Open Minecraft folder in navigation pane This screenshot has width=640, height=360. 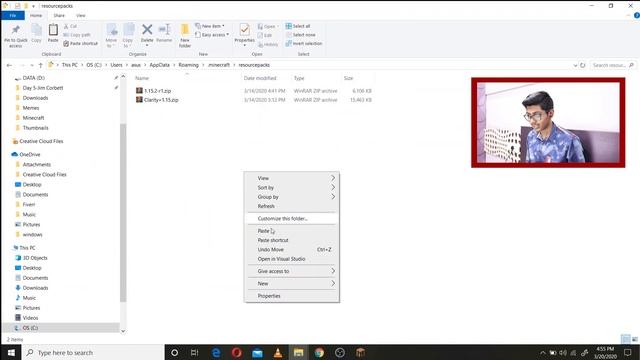tap(33, 118)
